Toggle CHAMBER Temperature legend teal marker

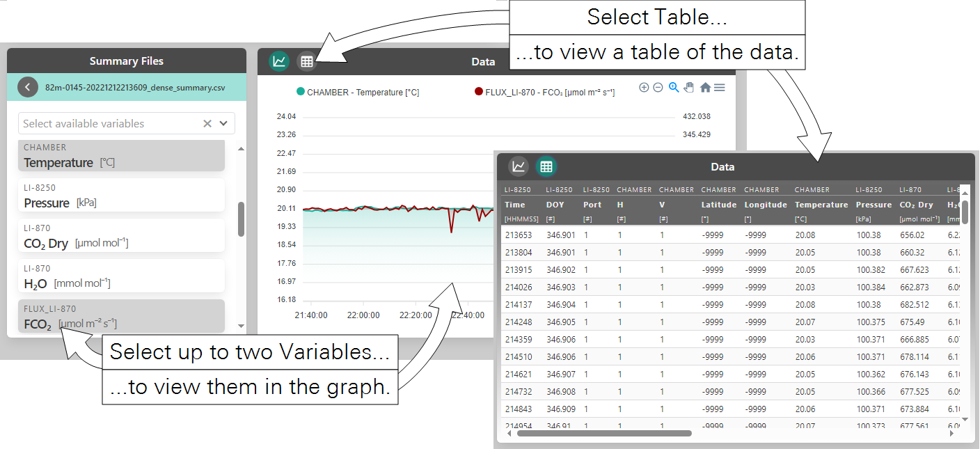(x=301, y=92)
